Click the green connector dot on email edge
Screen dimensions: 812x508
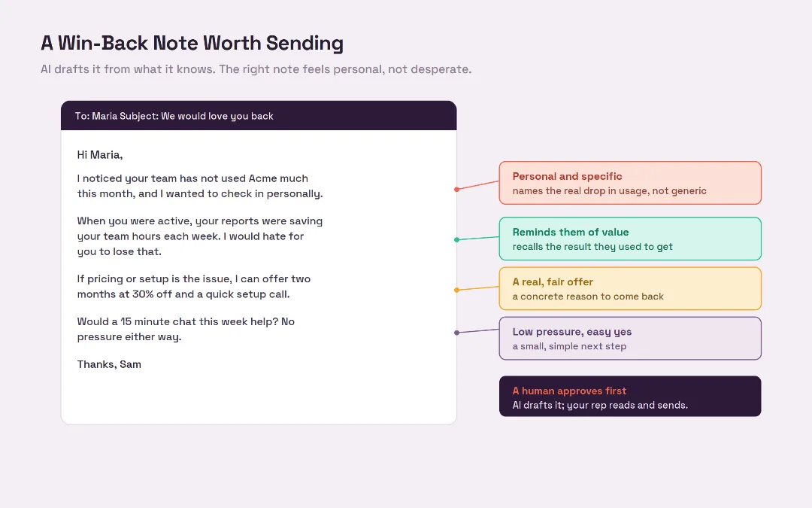tap(457, 239)
